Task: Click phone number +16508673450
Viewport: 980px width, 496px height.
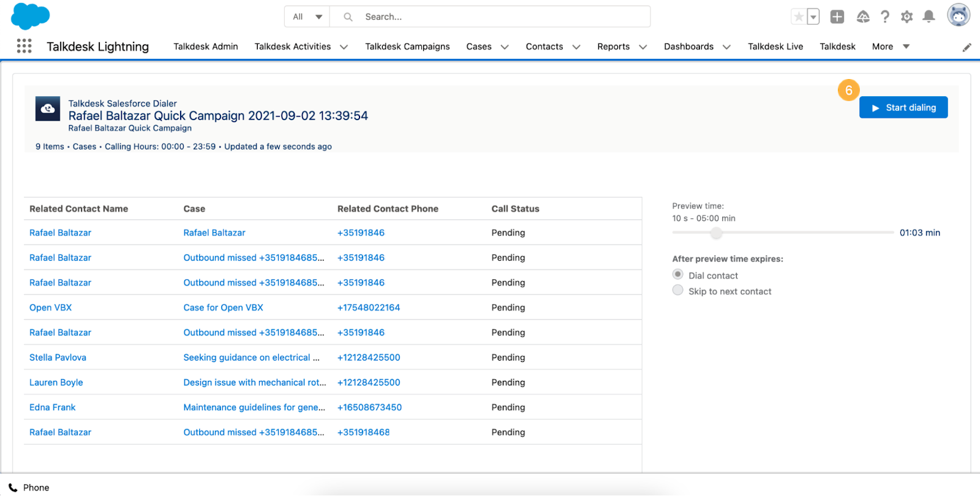Action: (x=369, y=407)
